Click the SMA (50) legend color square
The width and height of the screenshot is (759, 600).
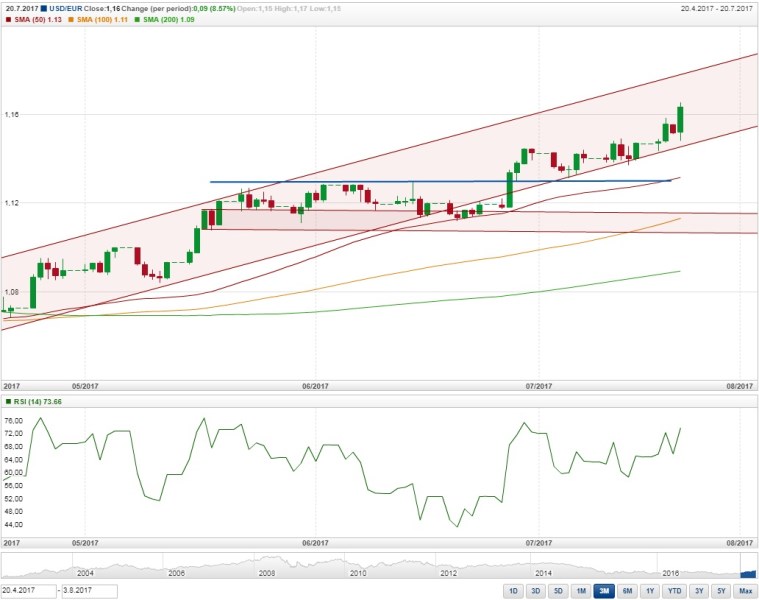[x=8, y=19]
